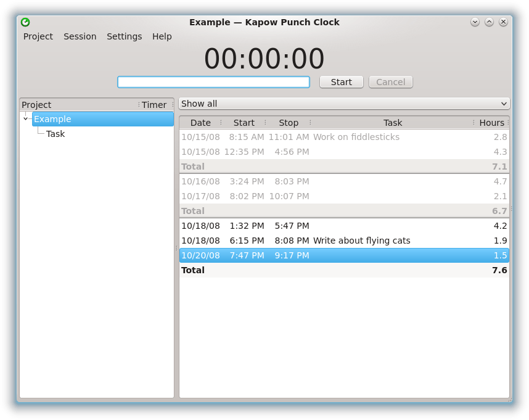Open the Project menu
529x420 pixels.
tap(38, 36)
